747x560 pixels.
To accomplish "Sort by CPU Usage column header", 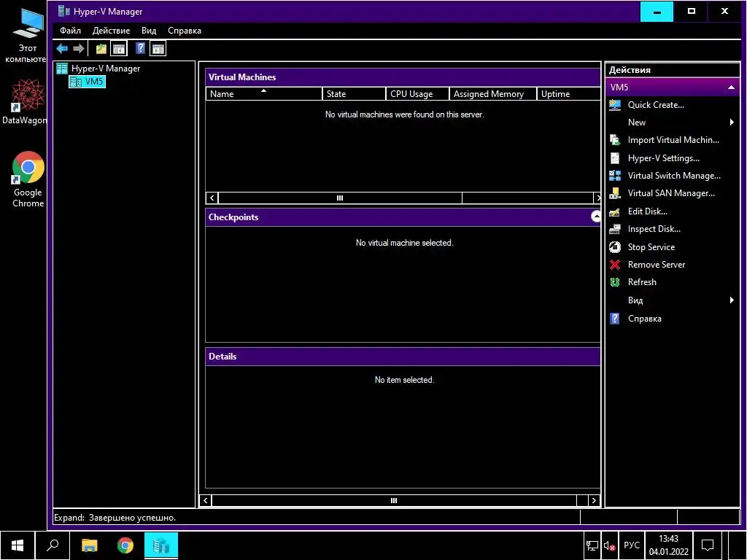I will [417, 94].
